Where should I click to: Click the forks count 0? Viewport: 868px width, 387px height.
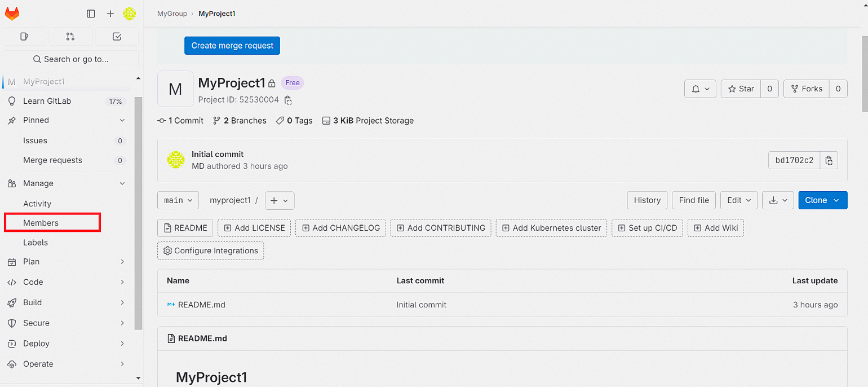tap(838, 89)
